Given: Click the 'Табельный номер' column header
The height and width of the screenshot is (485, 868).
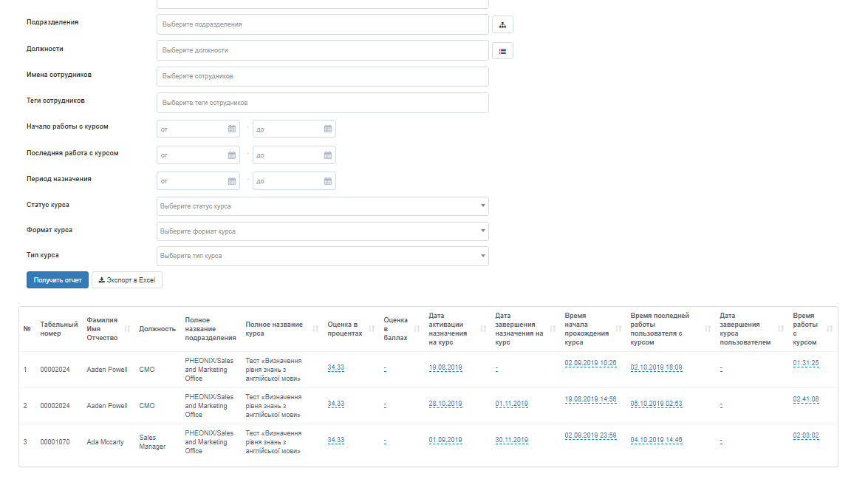Looking at the screenshot, I should pos(58,329).
